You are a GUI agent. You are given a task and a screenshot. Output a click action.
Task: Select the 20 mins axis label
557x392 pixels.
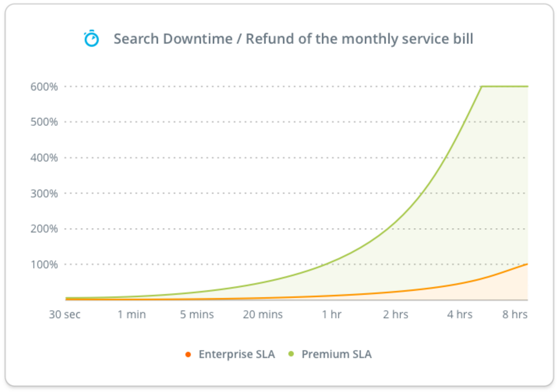tap(263, 314)
